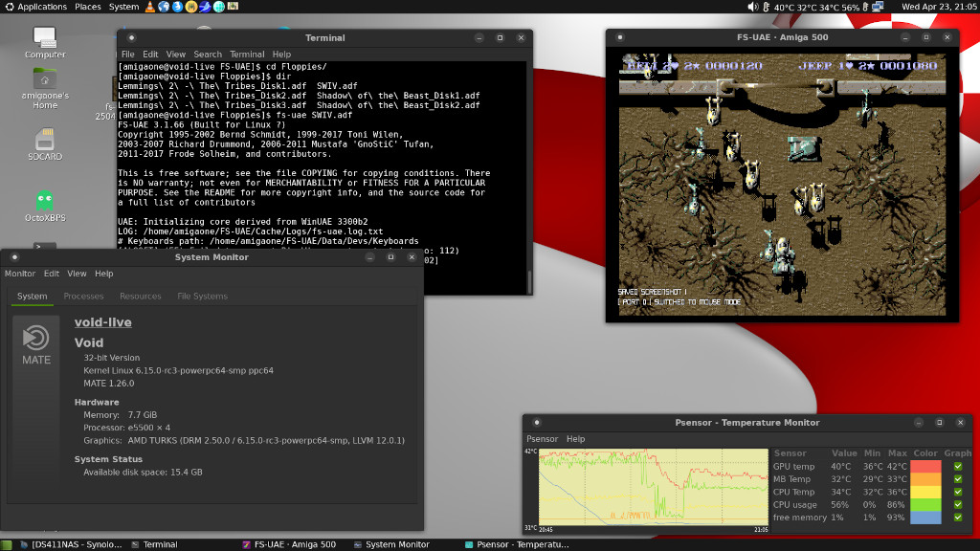
Task: Click the show desktop button in bottom panel
Action: (x=7, y=544)
